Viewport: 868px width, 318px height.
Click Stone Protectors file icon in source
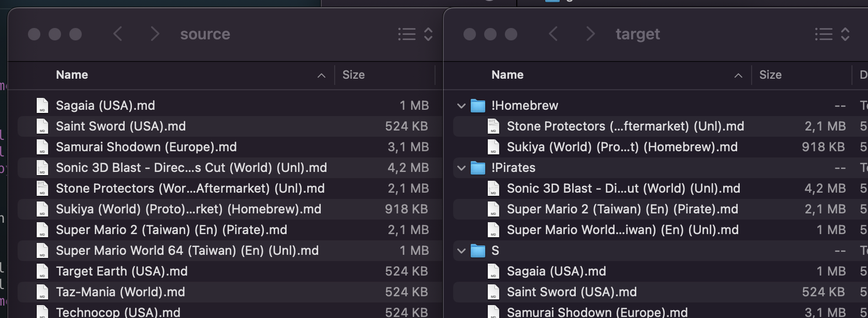42,189
